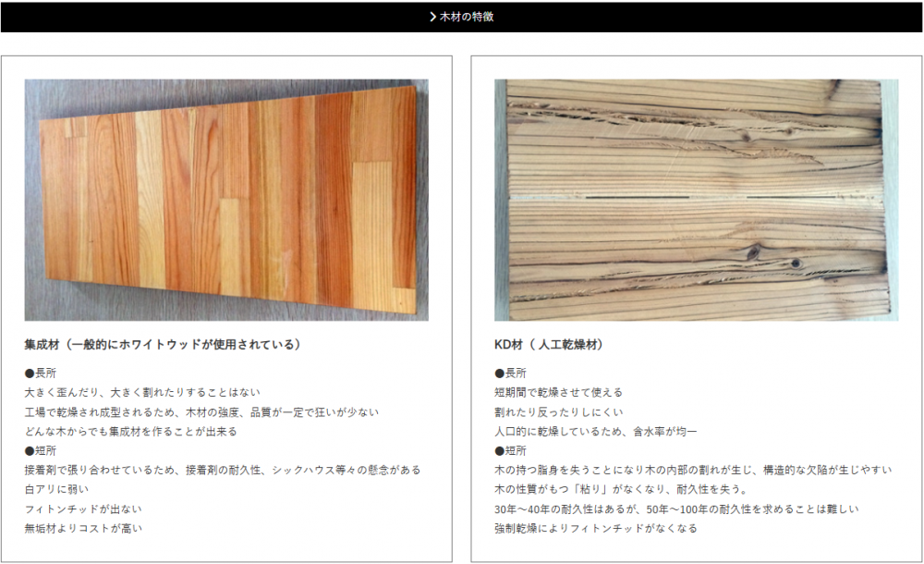Click the ●短所 label under 集成材

[x=41, y=450]
